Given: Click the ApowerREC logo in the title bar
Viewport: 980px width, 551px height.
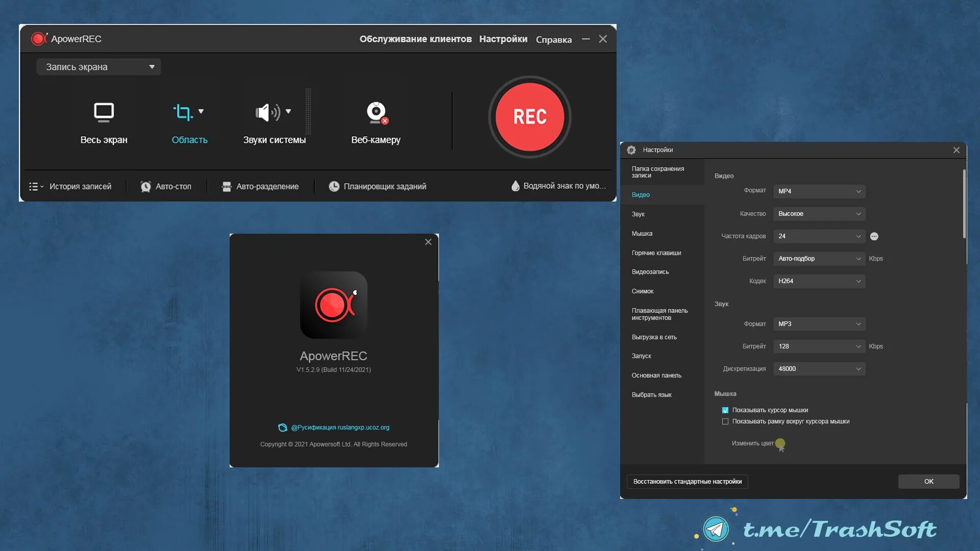Looking at the screenshot, I should pos(39,39).
